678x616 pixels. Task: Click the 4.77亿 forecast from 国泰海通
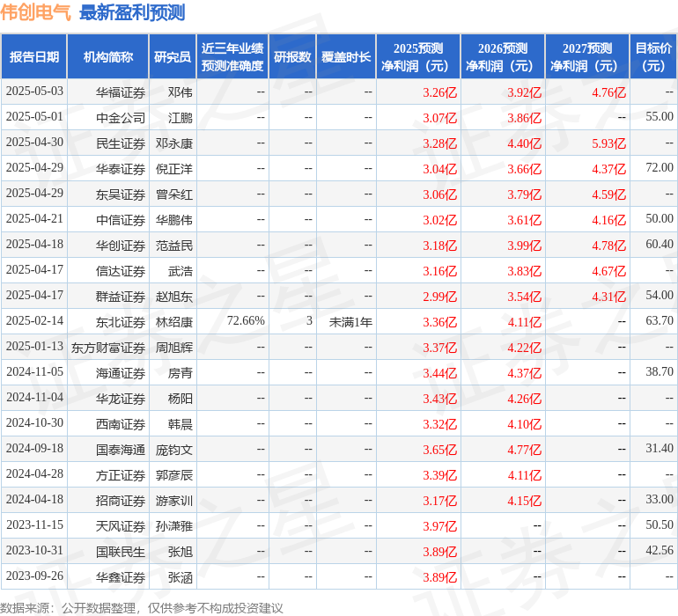click(x=524, y=449)
